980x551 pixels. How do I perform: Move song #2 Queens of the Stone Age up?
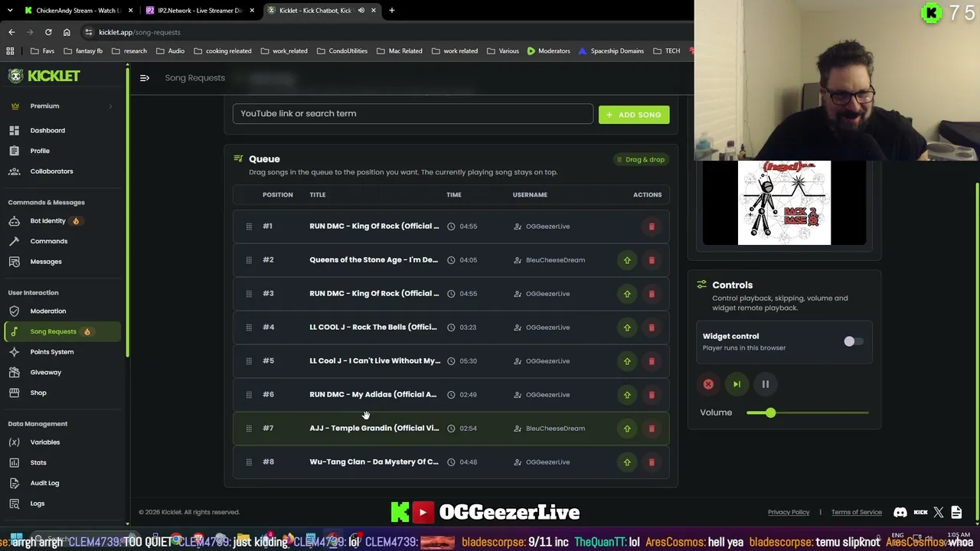tap(627, 260)
